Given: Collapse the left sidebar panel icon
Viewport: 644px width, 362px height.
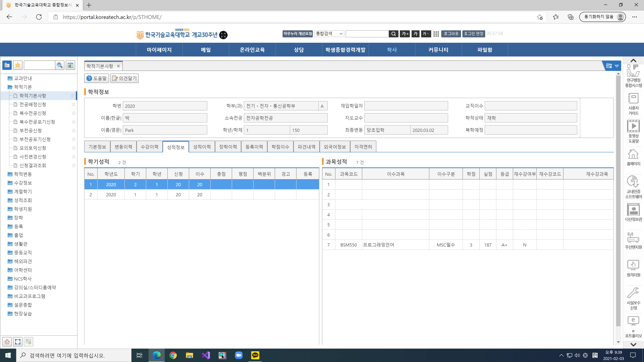Looking at the screenshot, I should coord(70,66).
